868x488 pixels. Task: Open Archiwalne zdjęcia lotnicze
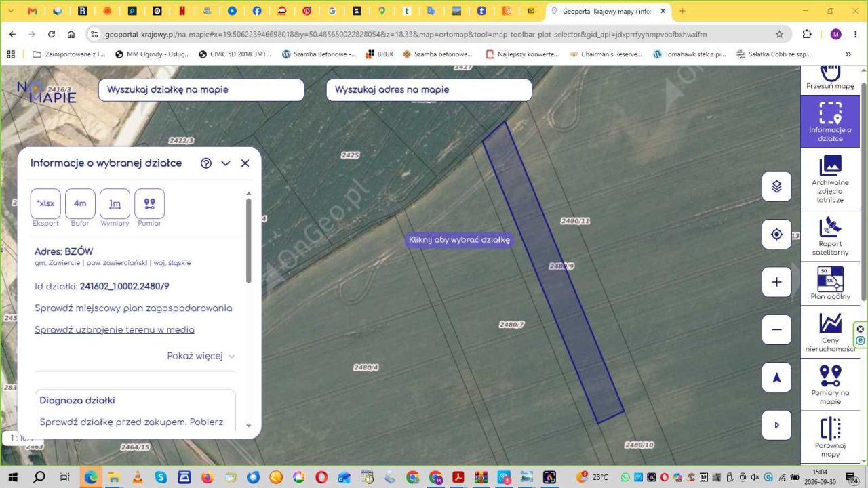click(830, 179)
